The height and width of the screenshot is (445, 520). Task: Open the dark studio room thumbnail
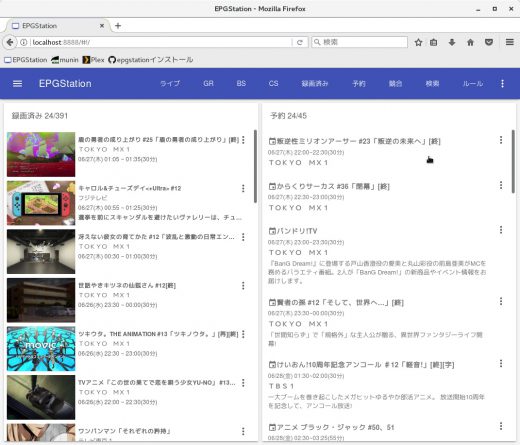point(41,252)
